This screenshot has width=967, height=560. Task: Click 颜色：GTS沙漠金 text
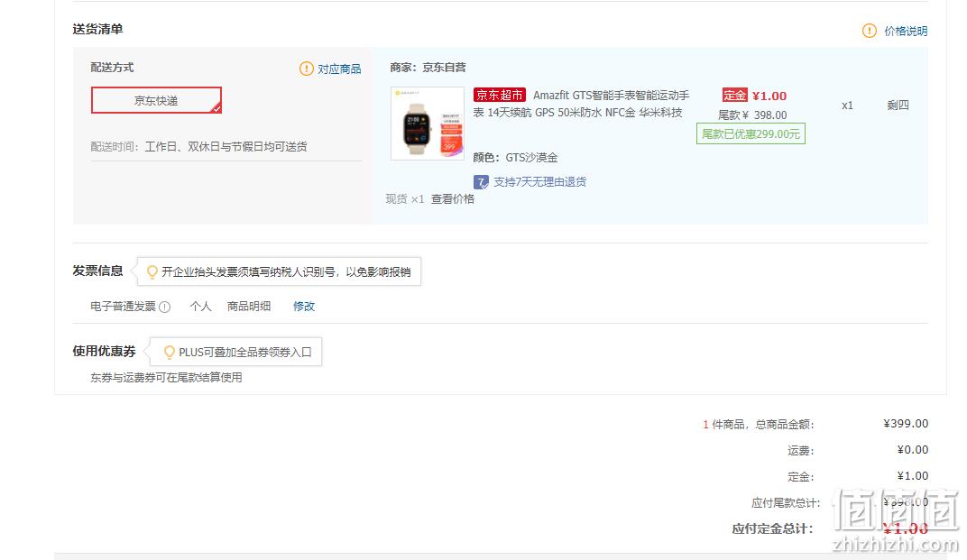pyautogui.click(x=516, y=157)
